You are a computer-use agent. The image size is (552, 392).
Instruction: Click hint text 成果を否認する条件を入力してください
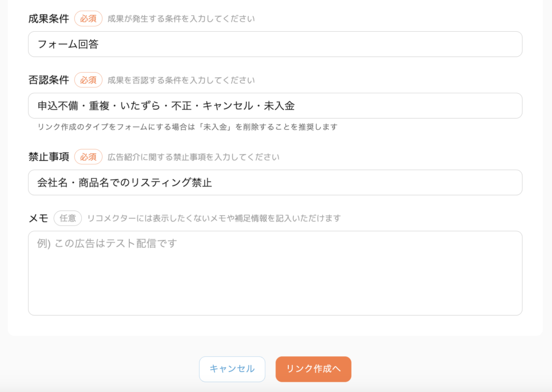coord(181,80)
